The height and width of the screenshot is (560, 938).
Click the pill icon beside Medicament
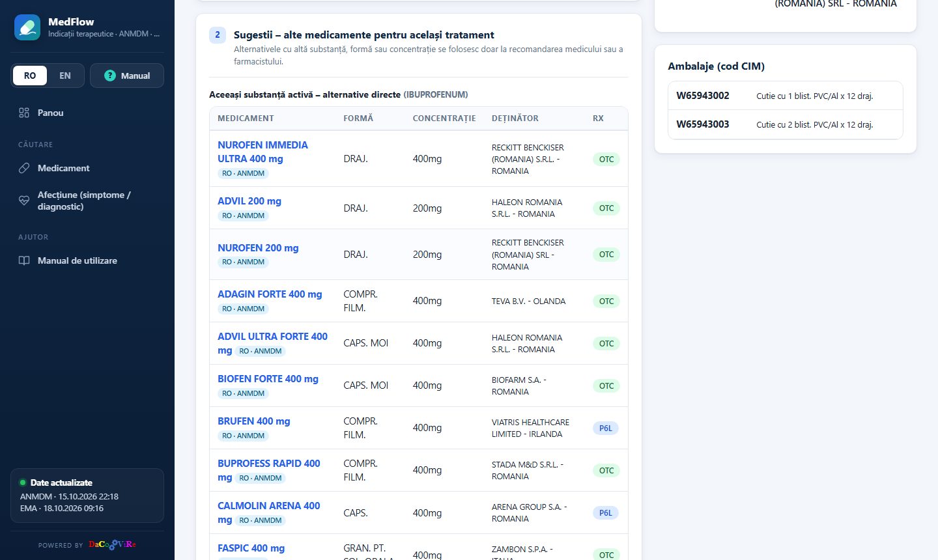pyautogui.click(x=24, y=168)
